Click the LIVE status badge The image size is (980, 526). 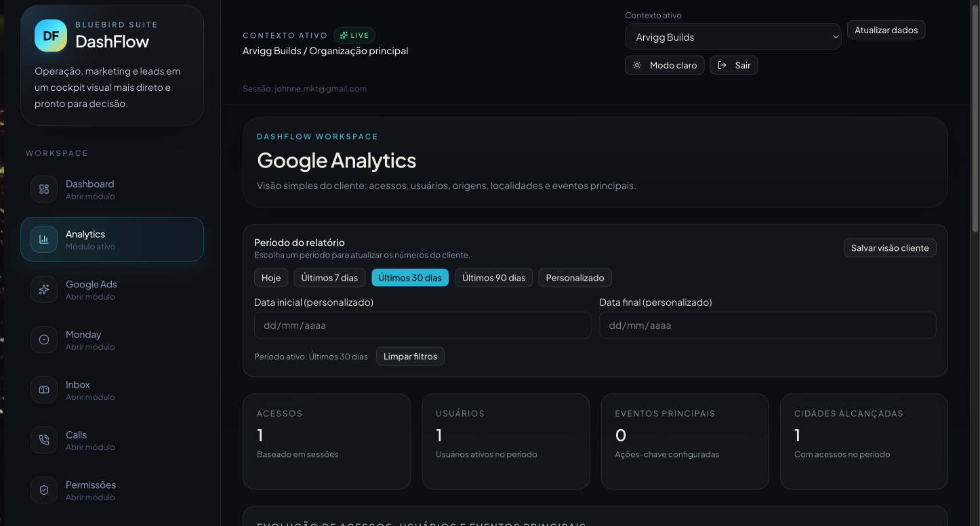354,35
